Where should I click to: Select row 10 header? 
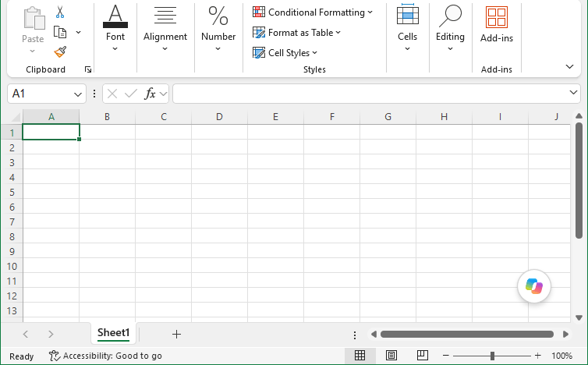pos(12,267)
